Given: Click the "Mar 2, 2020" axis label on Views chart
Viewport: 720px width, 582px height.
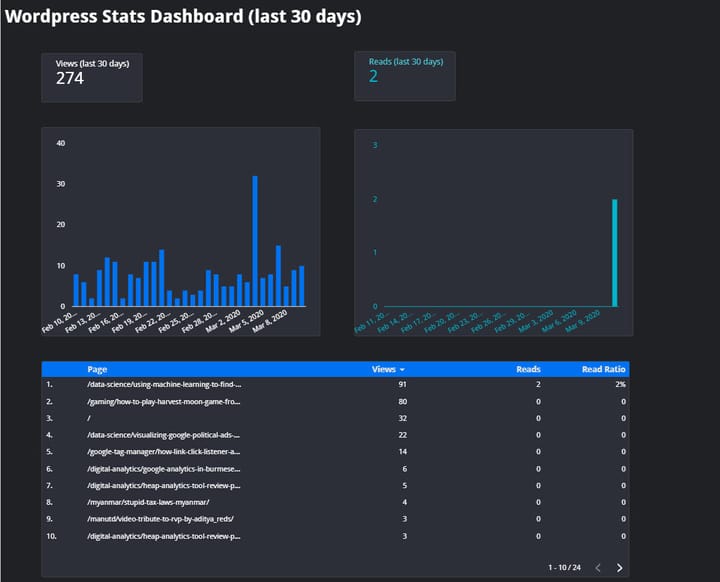Looking at the screenshot, I should (x=224, y=320).
